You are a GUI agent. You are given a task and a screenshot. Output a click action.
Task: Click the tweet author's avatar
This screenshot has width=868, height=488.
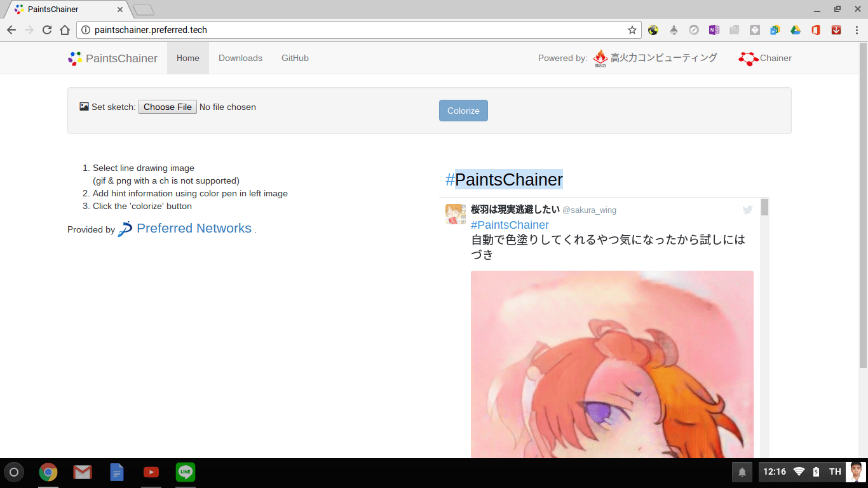pyautogui.click(x=455, y=214)
